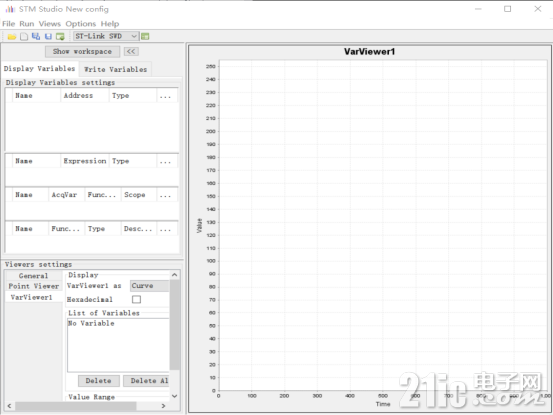Click the vertical scrollbar thumb in Viewers settings
Viewport: 553px width, 415px height.
175,324
